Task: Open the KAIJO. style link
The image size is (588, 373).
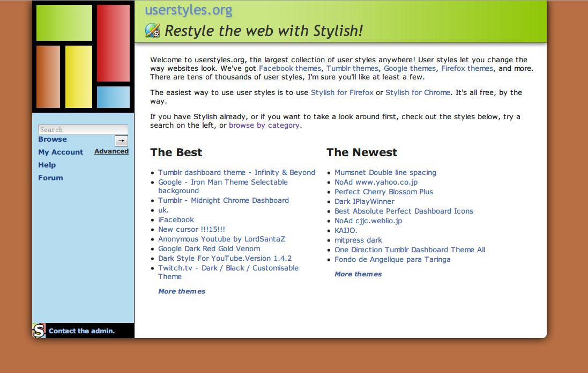Action: coord(346,230)
